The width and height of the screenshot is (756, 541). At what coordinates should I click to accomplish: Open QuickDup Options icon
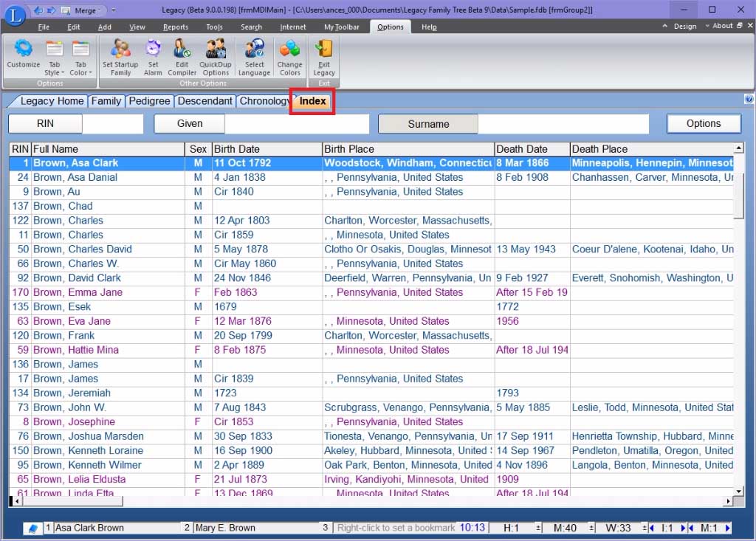(216, 58)
